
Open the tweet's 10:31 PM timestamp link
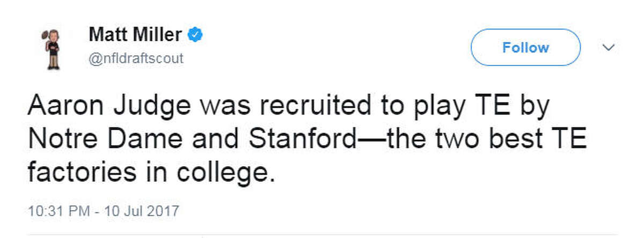pos(57,209)
